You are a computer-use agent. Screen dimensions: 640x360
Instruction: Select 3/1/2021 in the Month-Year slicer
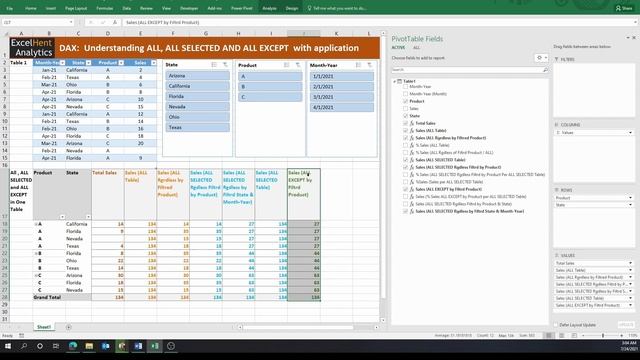pyautogui.click(x=342, y=97)
